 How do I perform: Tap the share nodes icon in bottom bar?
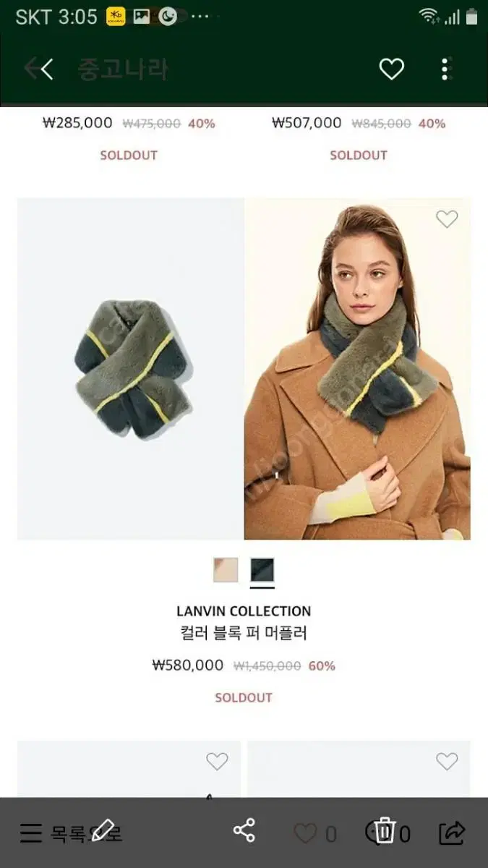[x=244, y=830]
